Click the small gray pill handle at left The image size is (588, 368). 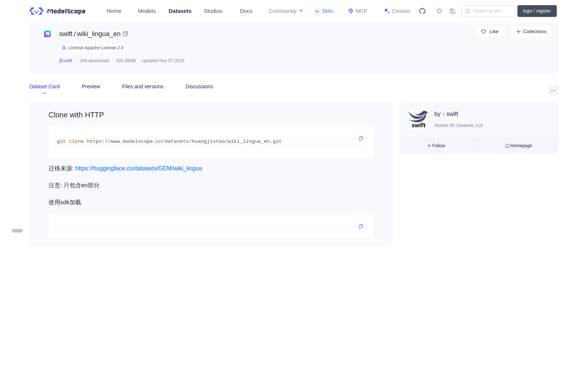click(x=17, y=231)
